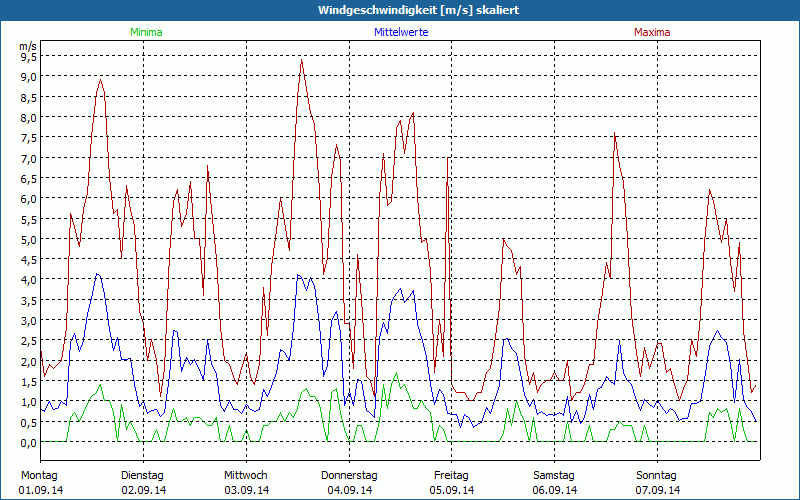Viewport: 800px width, 500px height.
Task: Click the 2,5 y-axis value
Action: 29,340
